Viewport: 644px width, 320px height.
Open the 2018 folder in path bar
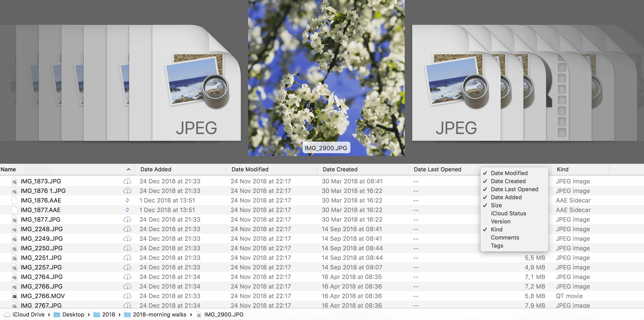point(108,314)
